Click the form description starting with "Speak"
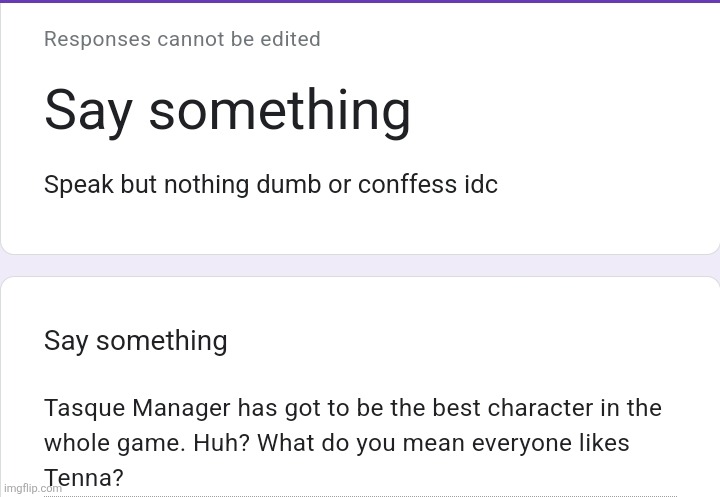 coord(270,185)
